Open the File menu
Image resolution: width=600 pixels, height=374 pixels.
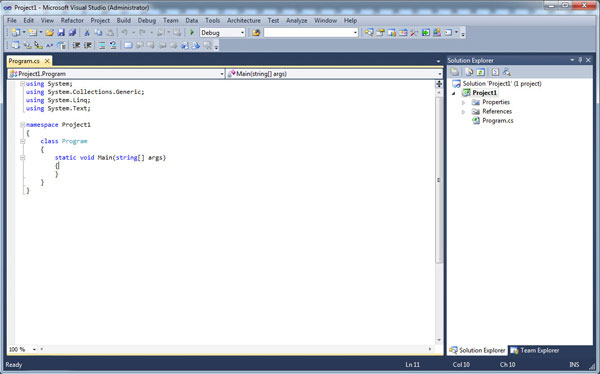coord(11,20)
